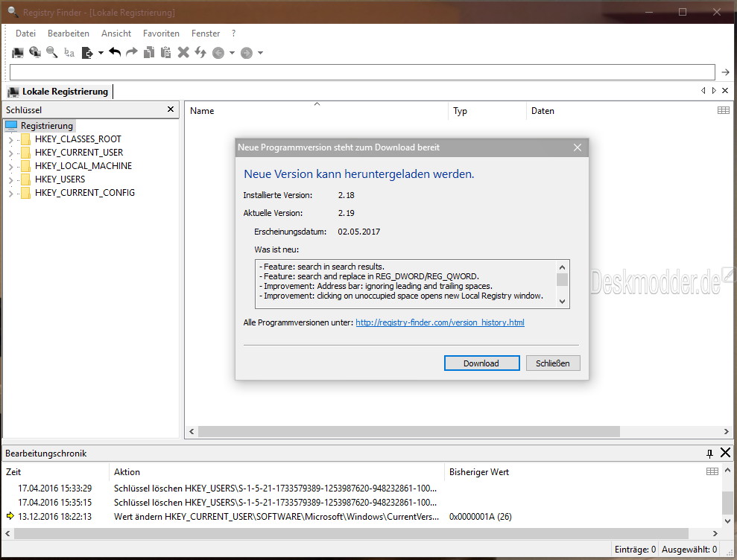Sort by the Typ column header
This screenshot has width=737, height=560.
click(487, 111)
